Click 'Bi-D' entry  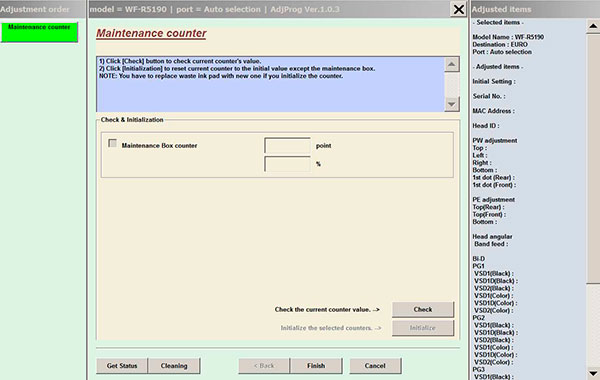479,259
